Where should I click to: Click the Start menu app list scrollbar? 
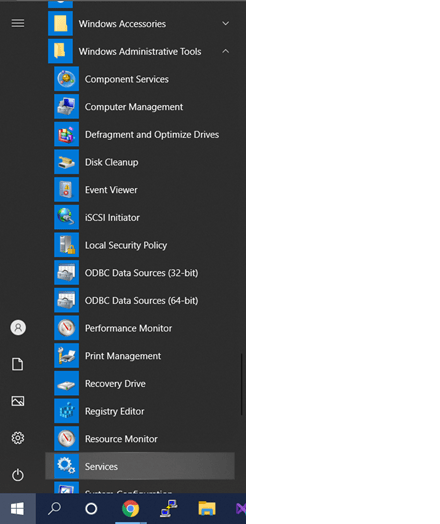[241, 384]
